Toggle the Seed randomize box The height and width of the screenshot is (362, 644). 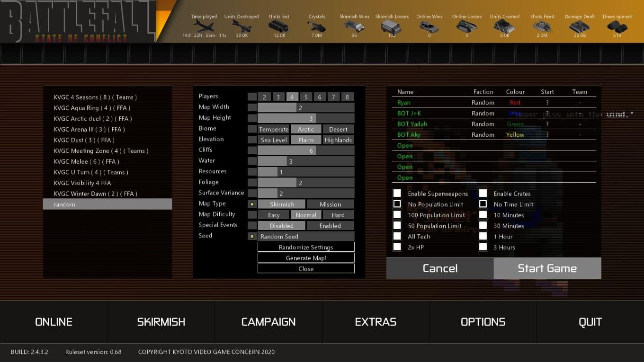coord(252,236)
